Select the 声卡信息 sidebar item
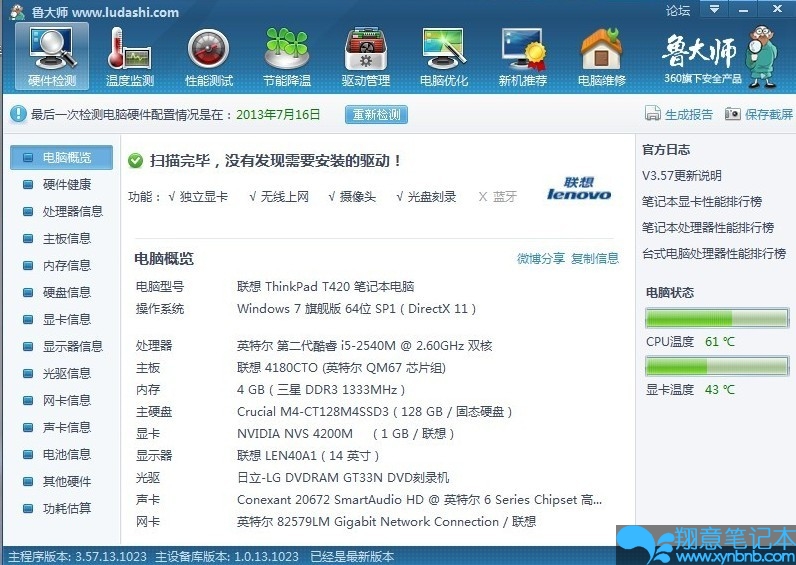Image resolution: width=796 pixels, height=565 pixels. coord(61,427)
